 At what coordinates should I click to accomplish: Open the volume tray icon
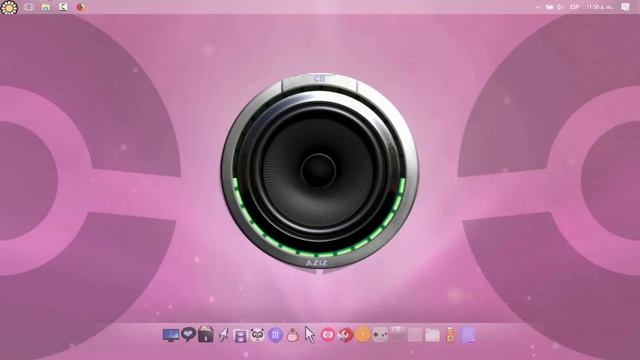coord(560,7)
